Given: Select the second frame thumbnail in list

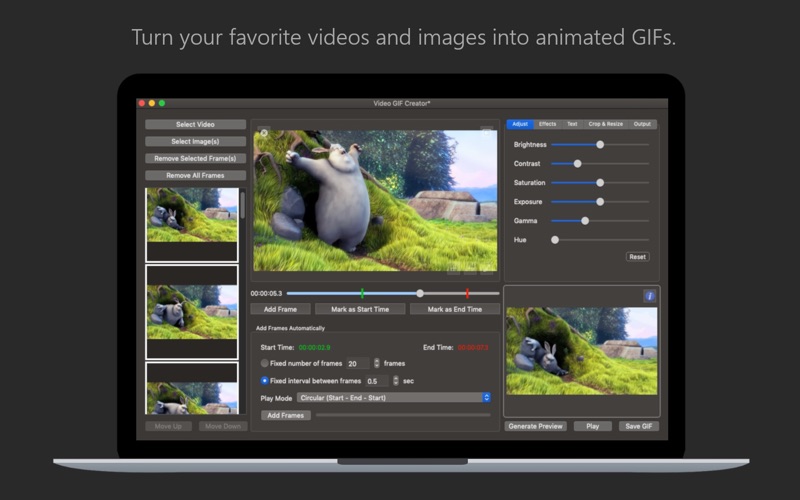Looking at the screenshot, I should point(192,312).
